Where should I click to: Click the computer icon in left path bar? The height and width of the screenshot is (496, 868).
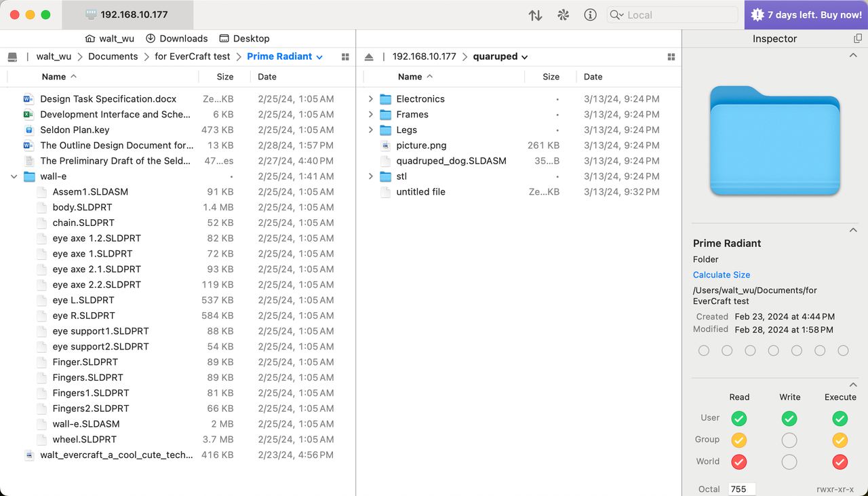[12, 56]
